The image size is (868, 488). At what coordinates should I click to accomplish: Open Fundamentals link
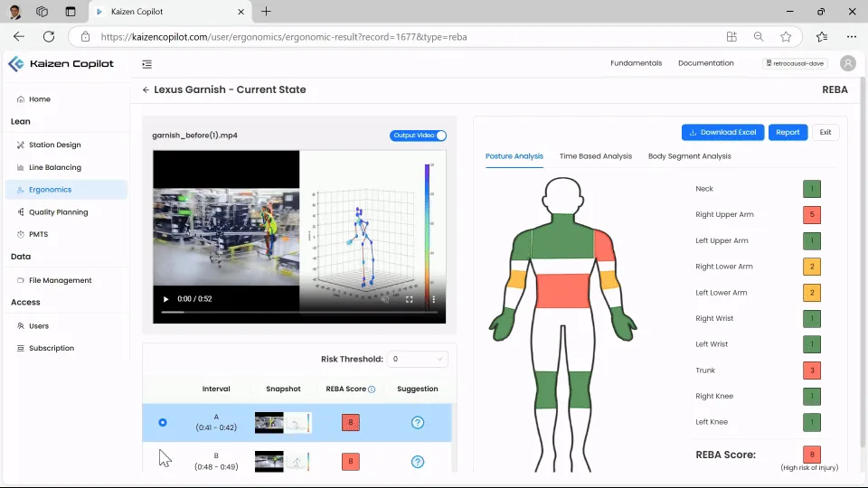(636, 63)
